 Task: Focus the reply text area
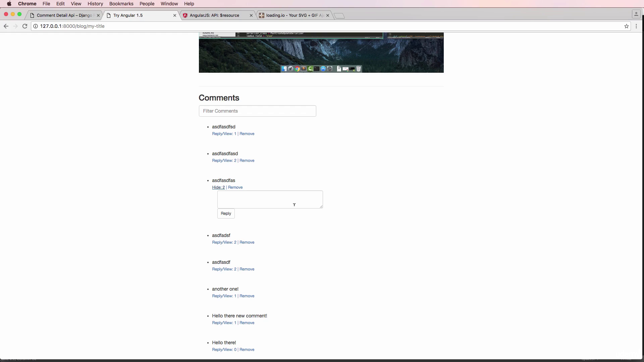pyautogui.click(x=270, y=199)
